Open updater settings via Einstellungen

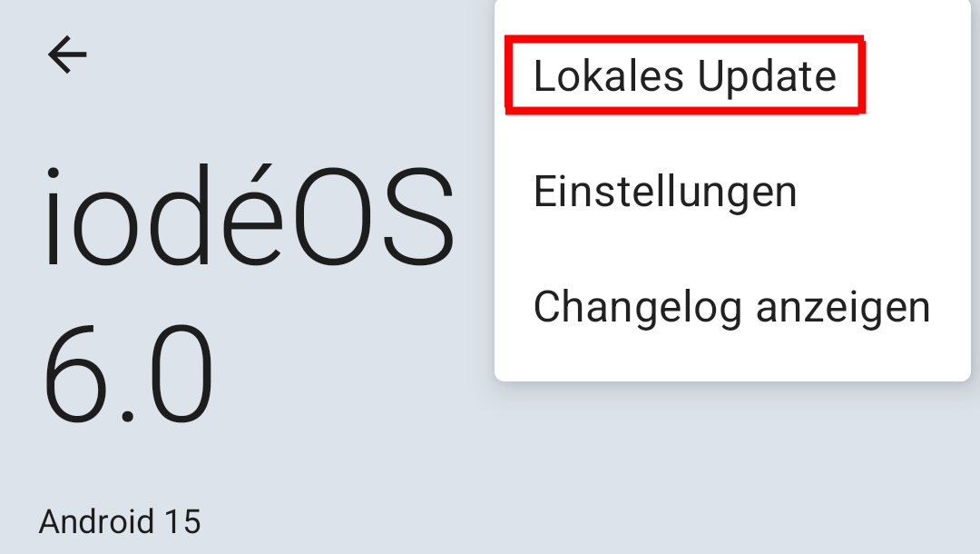pos(665,192)
